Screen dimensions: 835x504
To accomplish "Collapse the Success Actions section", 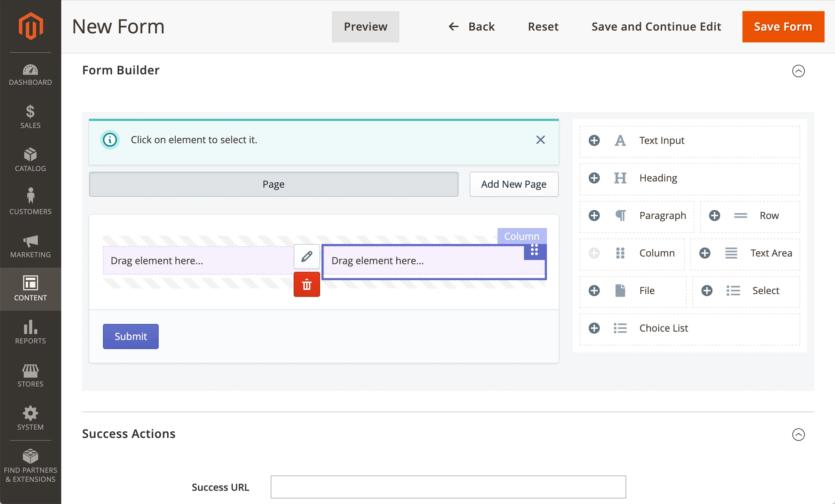I will tap(798, 434).
